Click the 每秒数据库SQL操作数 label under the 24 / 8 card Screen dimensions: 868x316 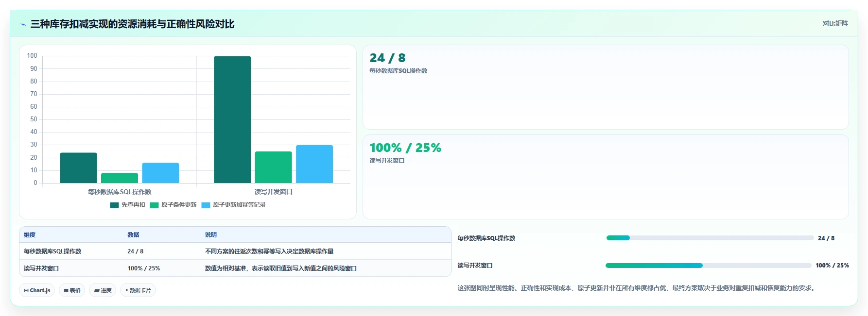coord(398,71)
